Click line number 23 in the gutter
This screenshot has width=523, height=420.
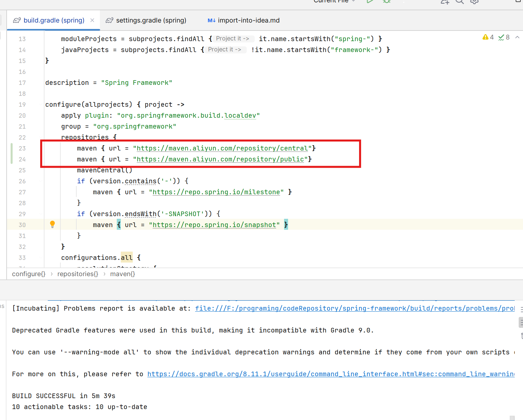pos(22,148)
